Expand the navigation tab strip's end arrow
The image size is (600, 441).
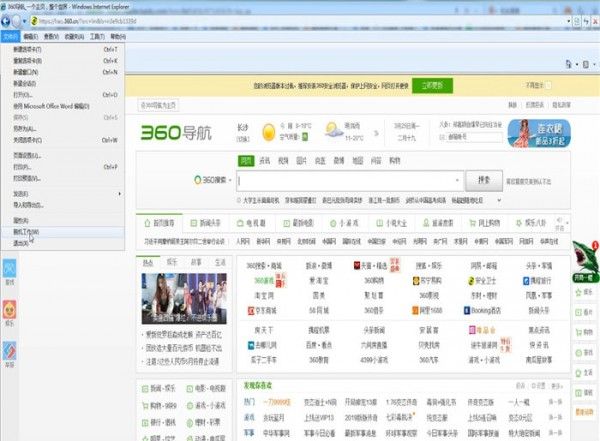coord(567,223)
